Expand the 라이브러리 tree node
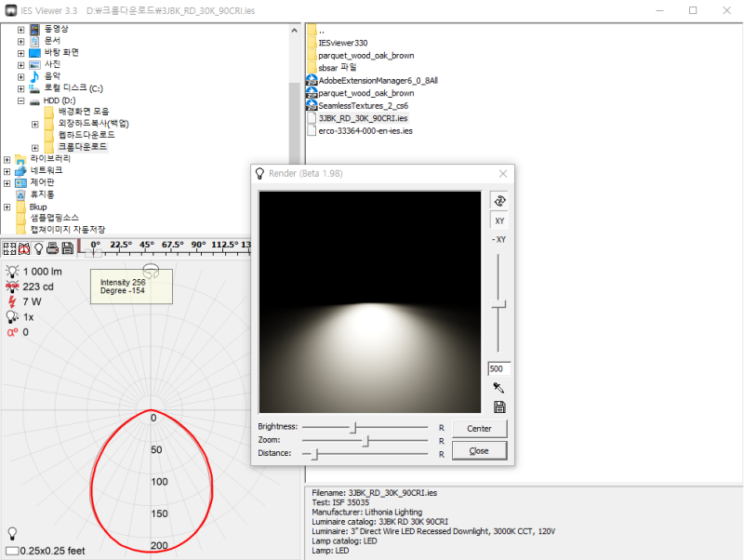The image size is (744, 560). pyautogui.click(x=7, y=160)
